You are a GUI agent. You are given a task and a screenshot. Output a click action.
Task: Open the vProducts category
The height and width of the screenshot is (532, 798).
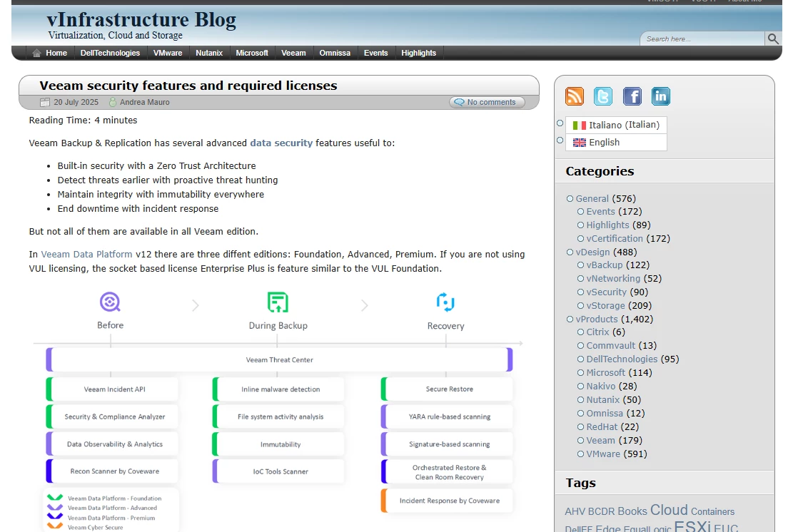coord(597,319)
